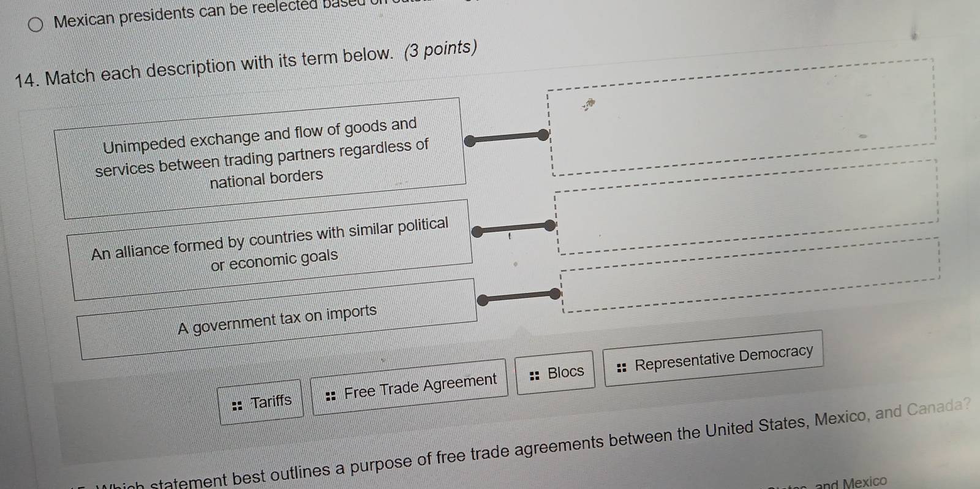The height and width of the screenshot is (489, 980).
Task: Select the Mexican presidents reelected radio option
Action: pos(36,25)
